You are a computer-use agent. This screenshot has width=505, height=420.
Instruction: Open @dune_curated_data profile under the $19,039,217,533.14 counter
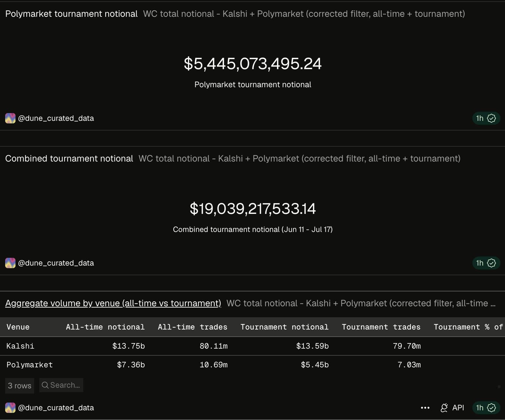(56, 263)
